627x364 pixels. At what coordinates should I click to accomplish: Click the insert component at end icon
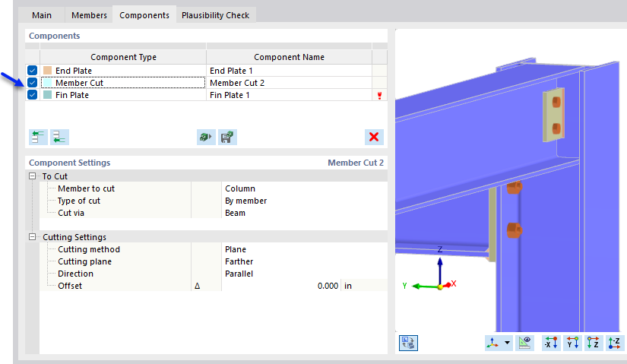click(59, 138)
